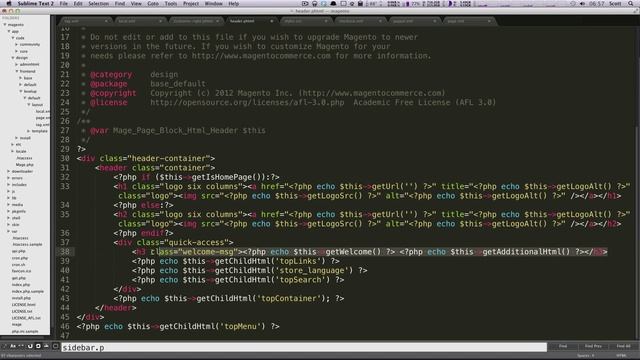This screenshot has width=640, height=360.
Task: Click the Spaces indentation status entry
Action: pos(586,356)
